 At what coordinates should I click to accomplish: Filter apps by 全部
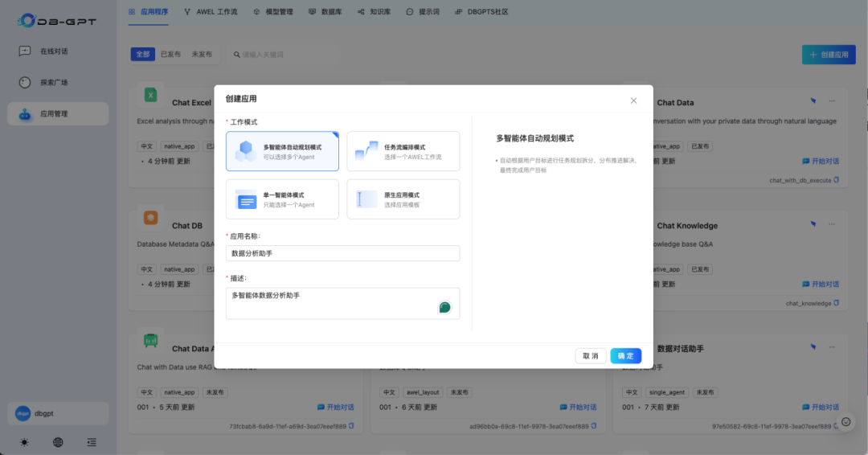143,54
